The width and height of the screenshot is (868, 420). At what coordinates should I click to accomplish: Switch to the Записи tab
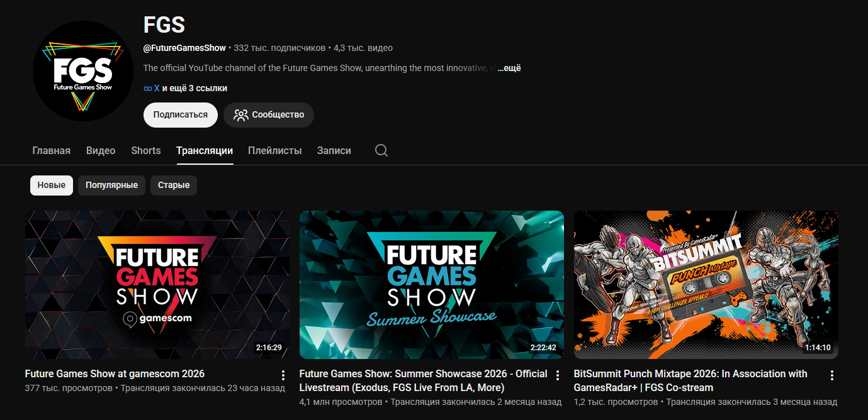[334, 151]
